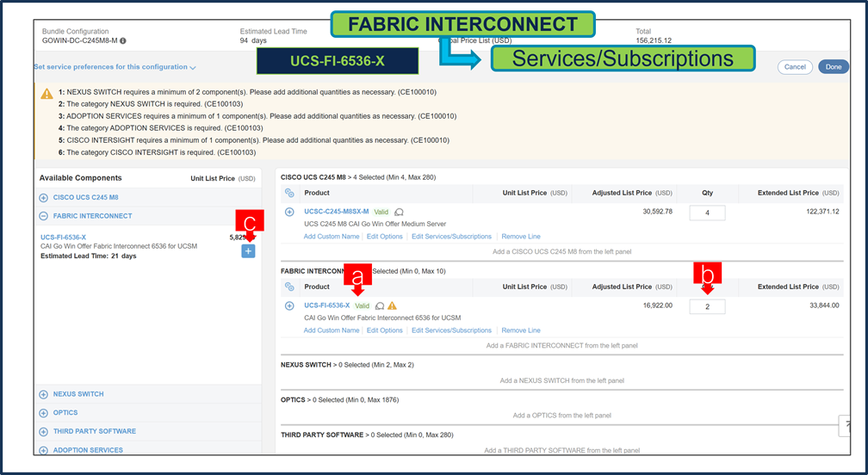Edit Options for UCSC-C245-M8SX-M

coord(385,237)
